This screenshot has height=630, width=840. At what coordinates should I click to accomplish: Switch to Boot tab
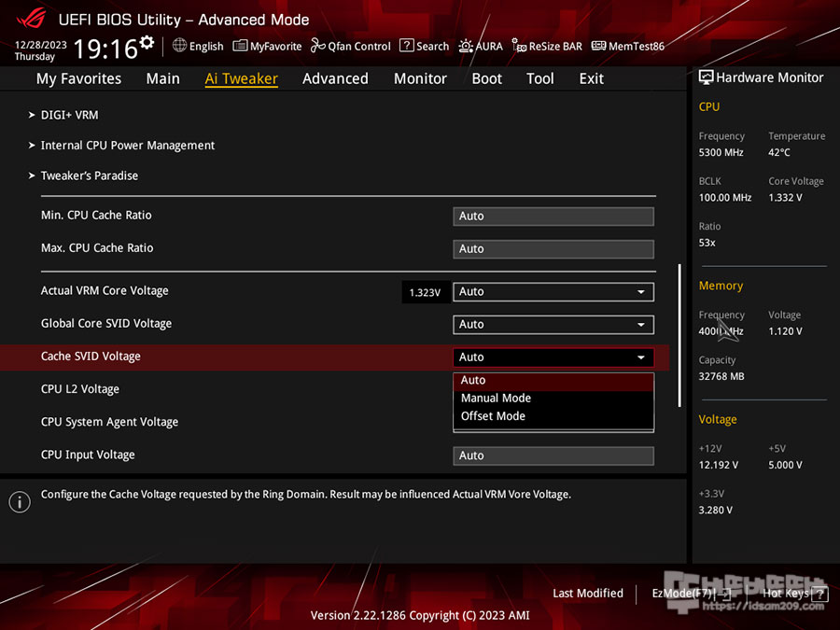tap(486, 78)
